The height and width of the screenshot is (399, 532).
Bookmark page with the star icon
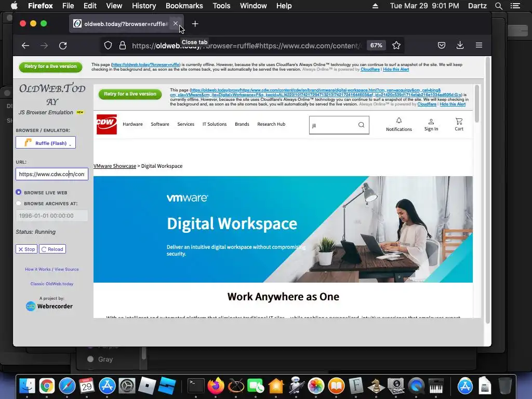(396, 46)
